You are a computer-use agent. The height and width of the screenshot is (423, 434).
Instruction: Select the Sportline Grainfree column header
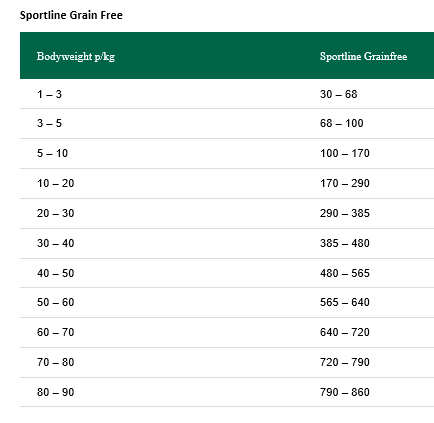[363, 56]
